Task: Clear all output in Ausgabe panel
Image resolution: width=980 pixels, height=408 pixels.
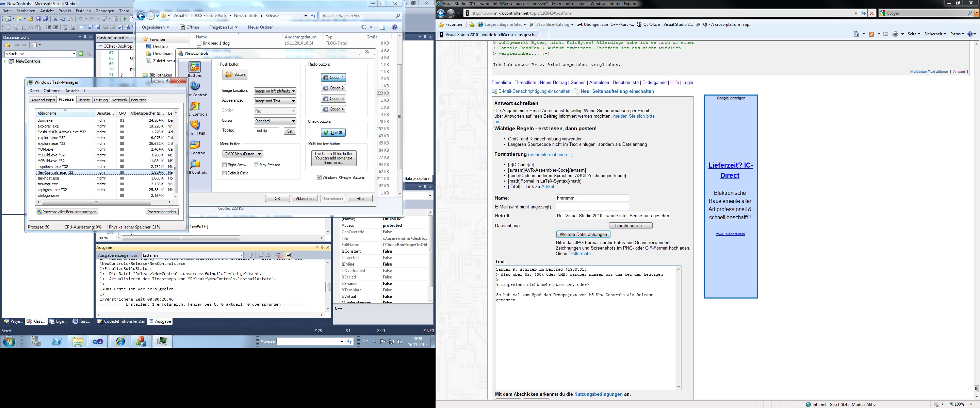Action: [x=278, y=255]
